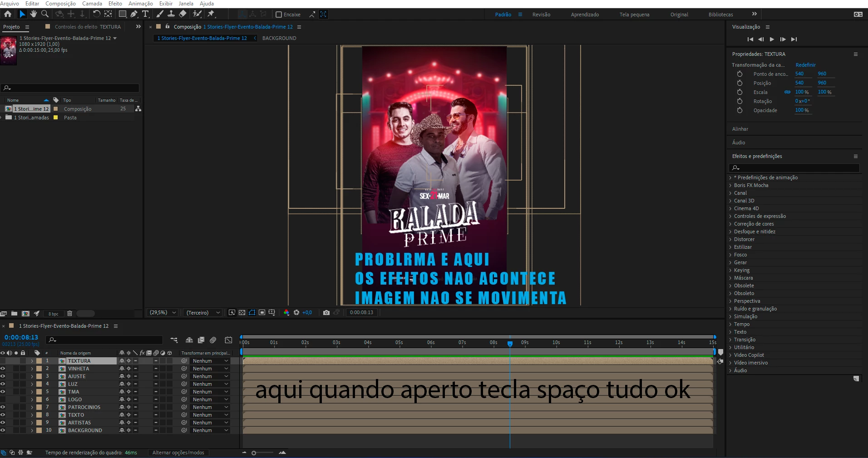Screen dimensions: 868x458
Task: Click the current time indicator at 08s
Action: (510, 344)
